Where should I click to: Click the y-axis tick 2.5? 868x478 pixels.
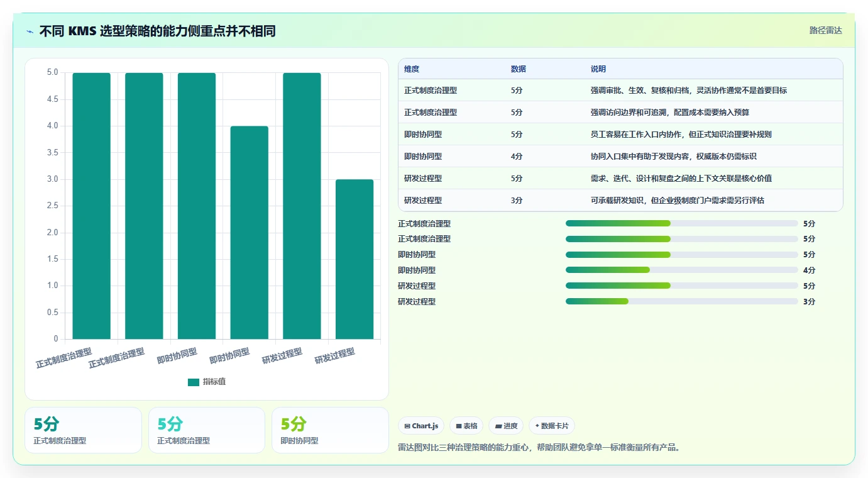point(52,206)
